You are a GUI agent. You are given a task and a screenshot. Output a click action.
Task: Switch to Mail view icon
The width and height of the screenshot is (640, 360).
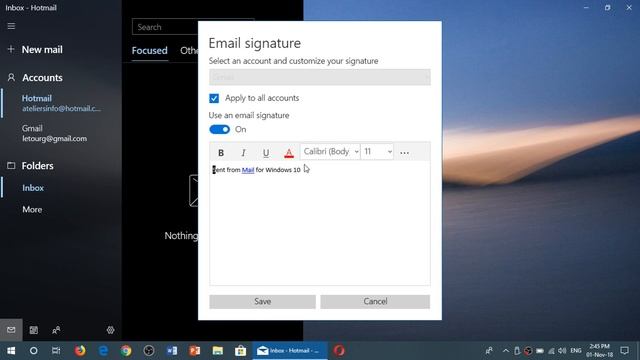click(11, 330)
